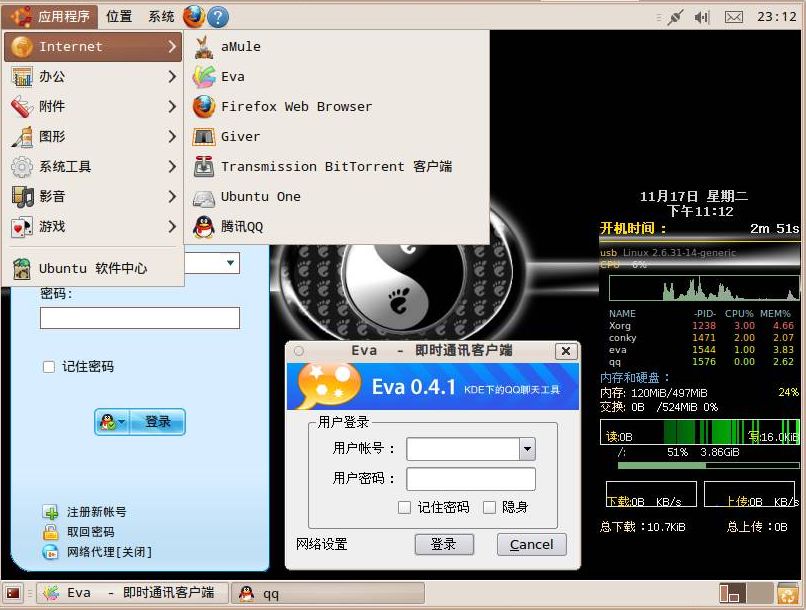The width and height of the screenshot is (806, 610).
Task: Open the 应用程序 applications menu
Action: point(50,17)
